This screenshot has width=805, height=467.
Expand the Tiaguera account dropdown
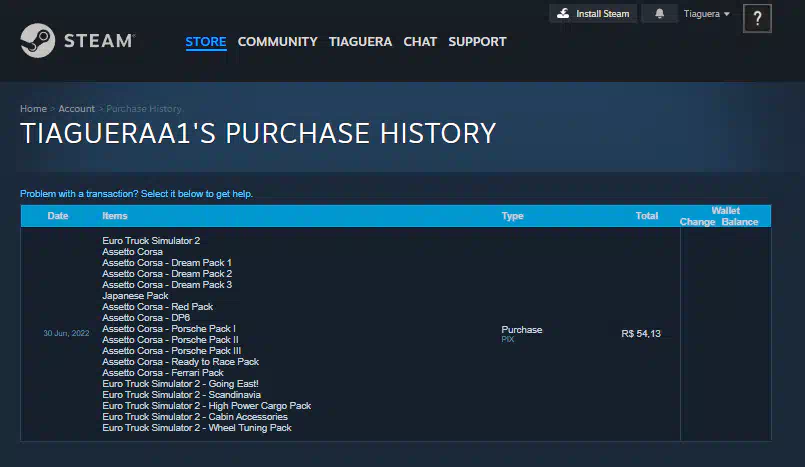pos(706,14)
